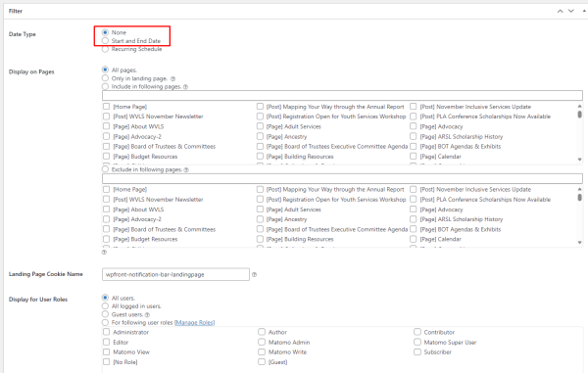This screenshot has width=588, height=373.
Task: Check Calendar page in include list
Action: click(x=414, y=157)
